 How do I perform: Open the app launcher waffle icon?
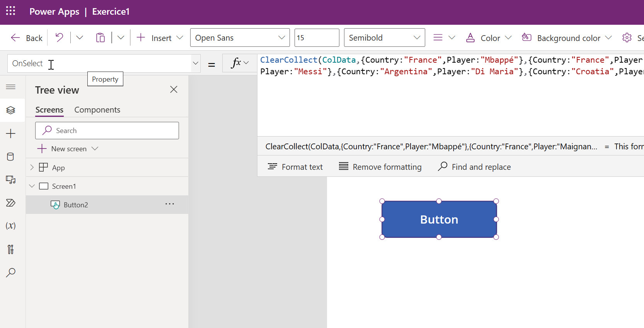coord(11,11)
